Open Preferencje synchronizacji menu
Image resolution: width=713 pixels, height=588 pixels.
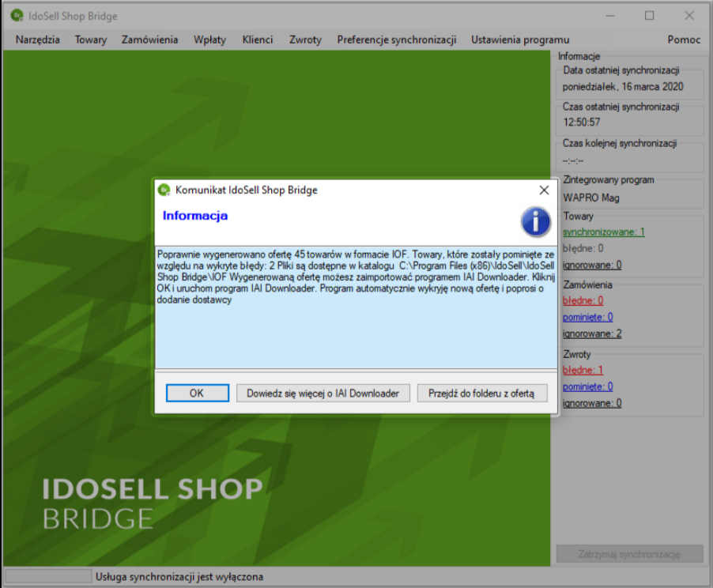coord(397,40)
